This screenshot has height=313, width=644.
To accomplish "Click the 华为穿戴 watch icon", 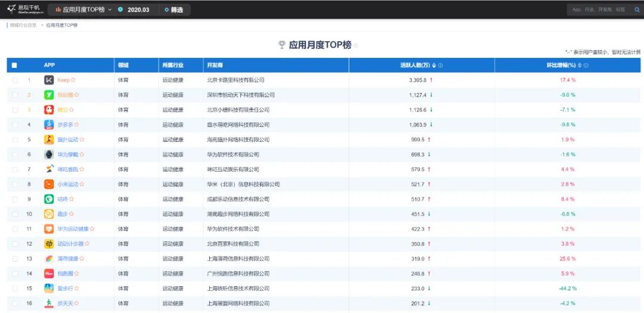I will [49, 154].
